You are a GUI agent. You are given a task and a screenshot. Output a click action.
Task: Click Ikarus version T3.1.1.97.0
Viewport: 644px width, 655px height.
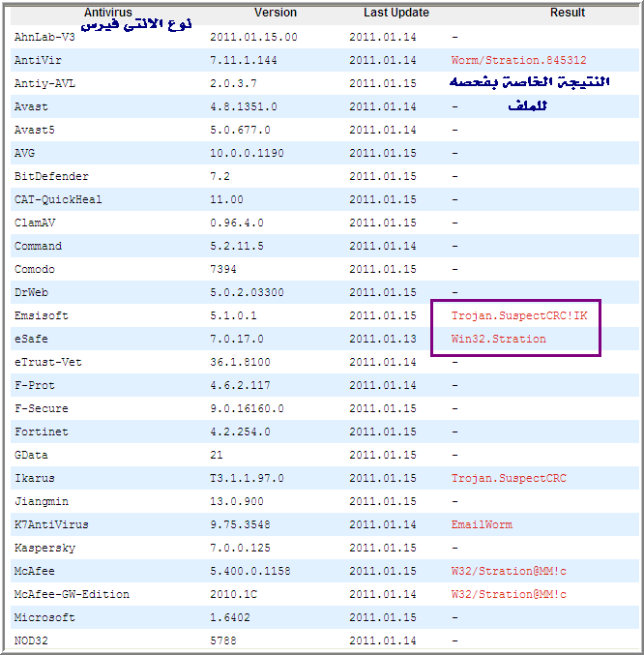pos(248,478)
